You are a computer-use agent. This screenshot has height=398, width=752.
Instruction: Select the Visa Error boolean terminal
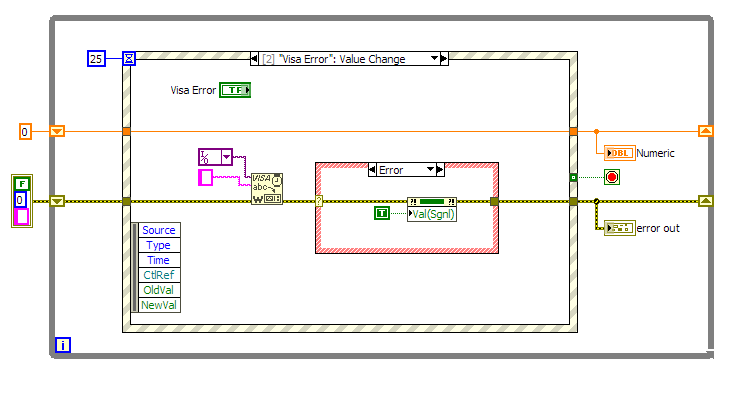(235, 90)
